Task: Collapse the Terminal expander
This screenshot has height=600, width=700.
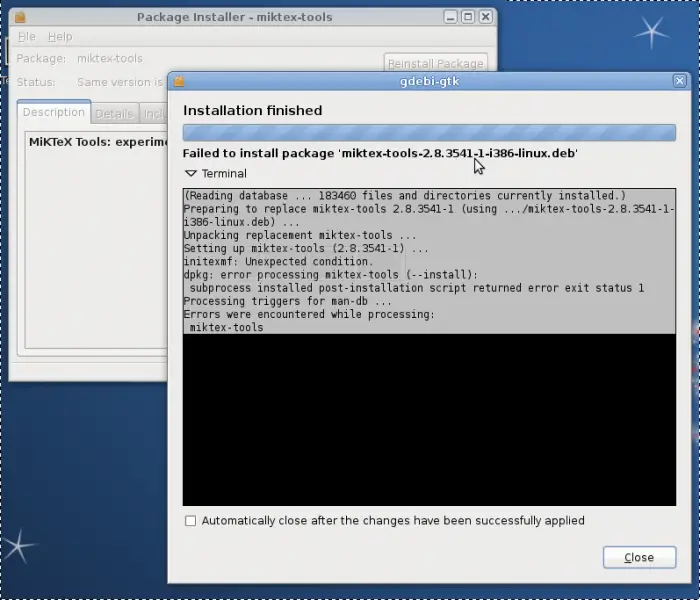Action: click(x=191, y=173)
